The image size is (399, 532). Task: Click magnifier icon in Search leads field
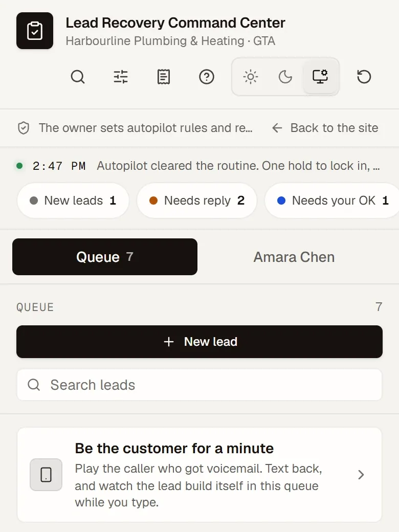34,385
